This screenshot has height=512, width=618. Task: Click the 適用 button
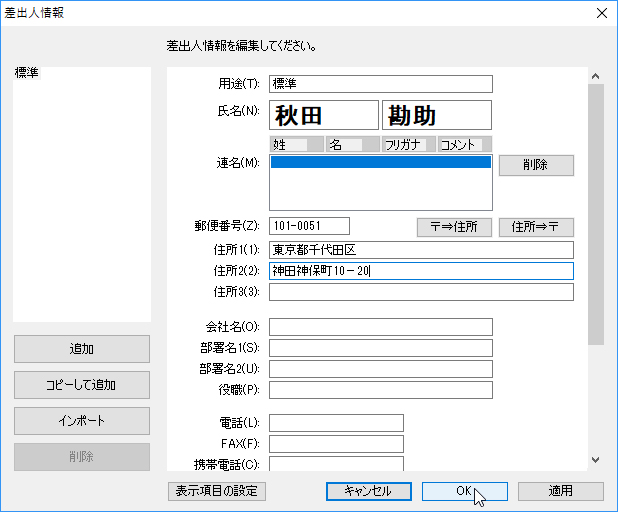(560, 491)
